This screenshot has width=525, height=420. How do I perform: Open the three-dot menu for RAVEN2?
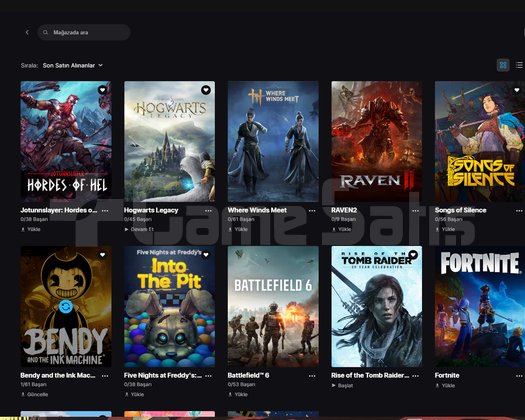(416, 211)
